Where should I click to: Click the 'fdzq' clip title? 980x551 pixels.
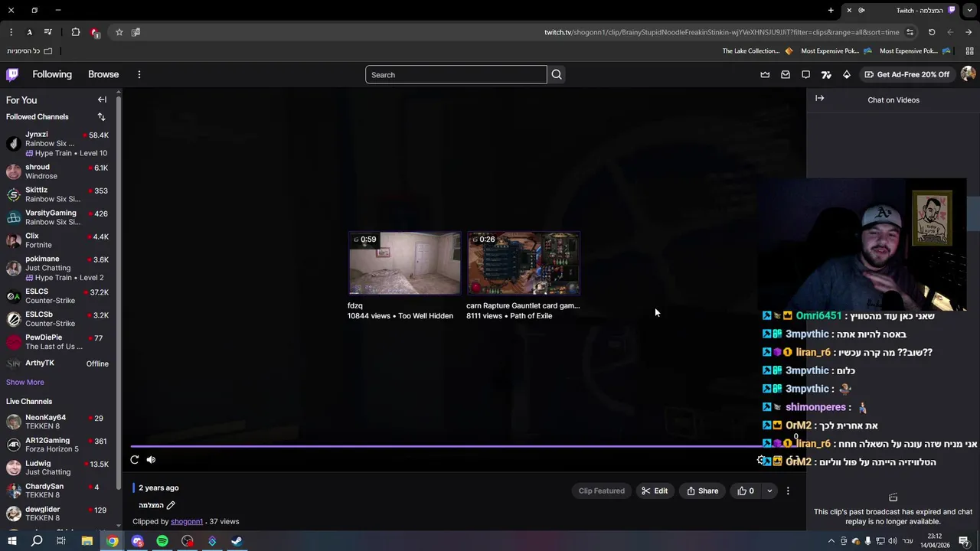coord(354,305)
